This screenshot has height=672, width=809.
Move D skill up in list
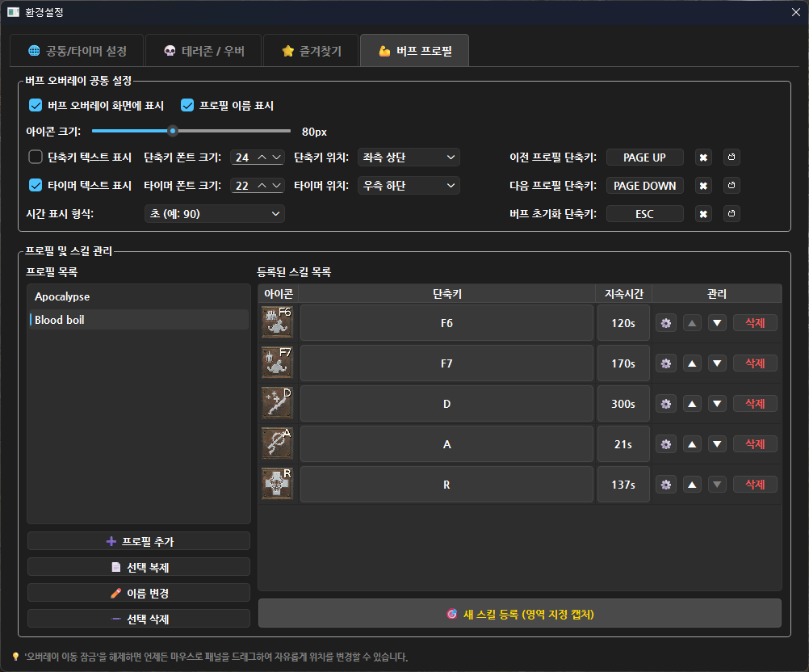tap(692, 404)
